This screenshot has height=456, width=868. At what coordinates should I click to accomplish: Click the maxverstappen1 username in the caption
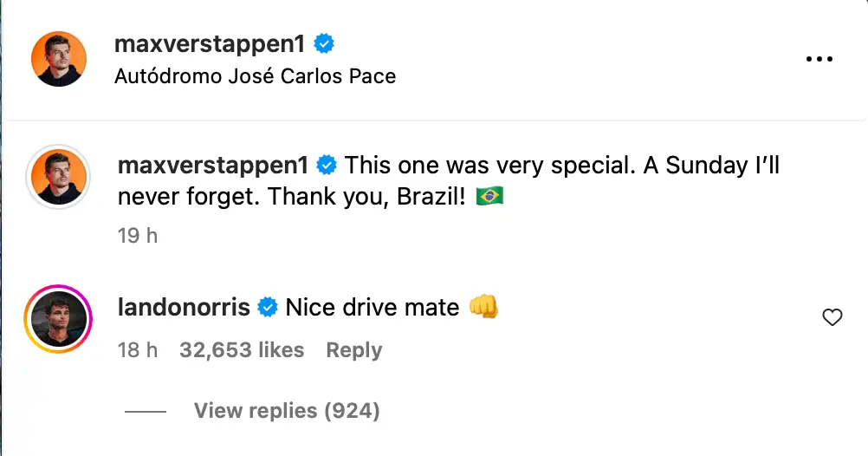[x=215, y=165]
